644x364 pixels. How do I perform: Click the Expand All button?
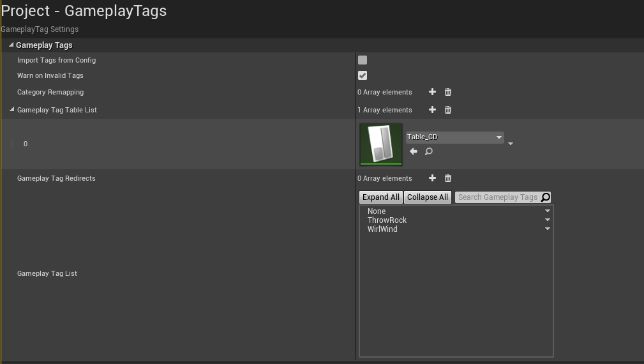click(381, 197)
